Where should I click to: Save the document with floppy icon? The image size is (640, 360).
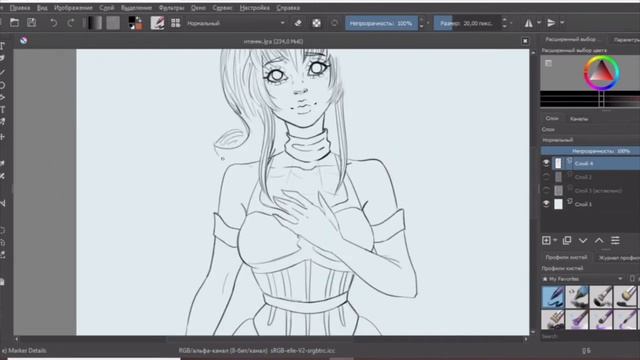coord(31,23)
